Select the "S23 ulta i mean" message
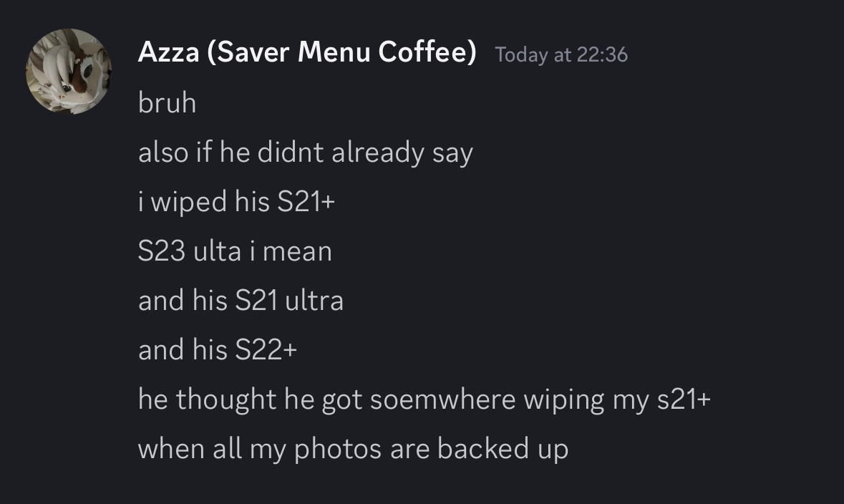This screenshot has height=504, width=844. pos(235,251)
